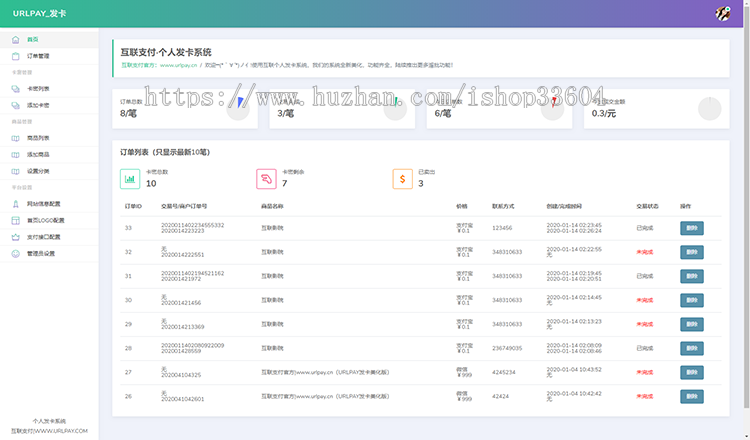Click the pink 卡密剩余 icon
The image size is (750, 440).
[265, 179]
